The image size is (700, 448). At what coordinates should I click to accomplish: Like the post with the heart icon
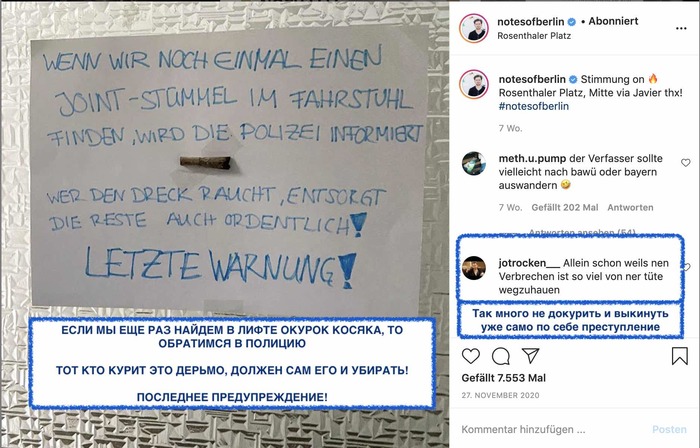pos(471,356)
